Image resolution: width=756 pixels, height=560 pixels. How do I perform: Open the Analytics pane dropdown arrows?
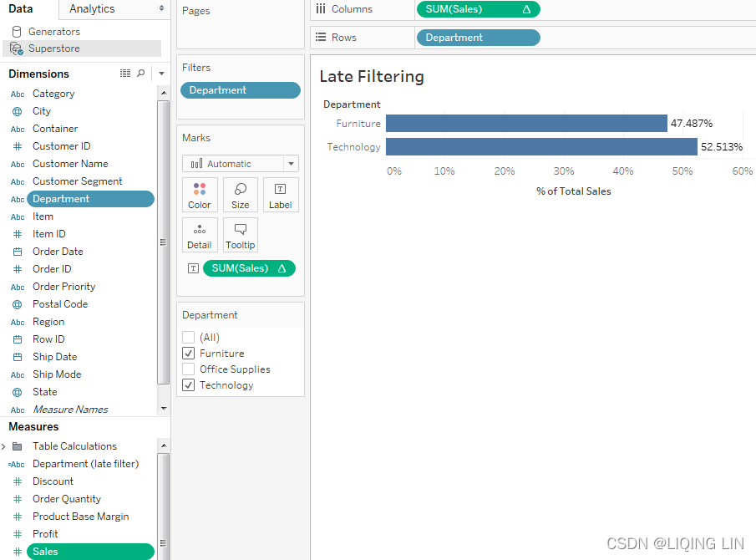[x=161, y=8]
